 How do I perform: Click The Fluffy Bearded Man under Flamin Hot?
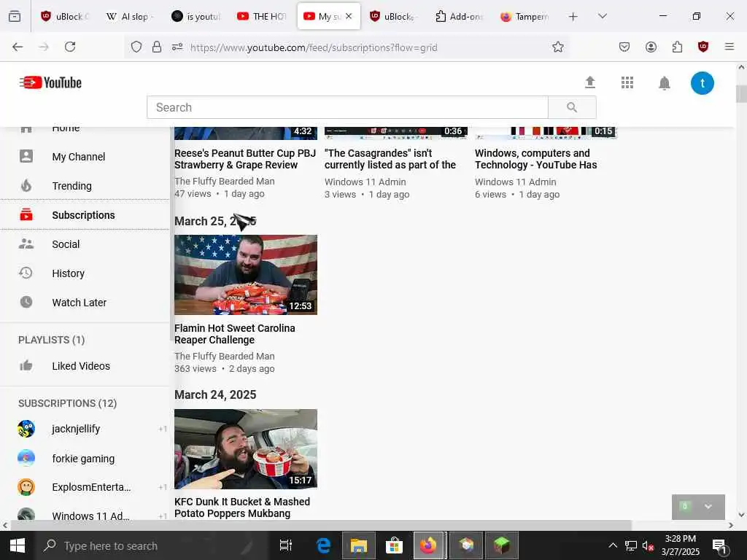click(x=225, y=356)
